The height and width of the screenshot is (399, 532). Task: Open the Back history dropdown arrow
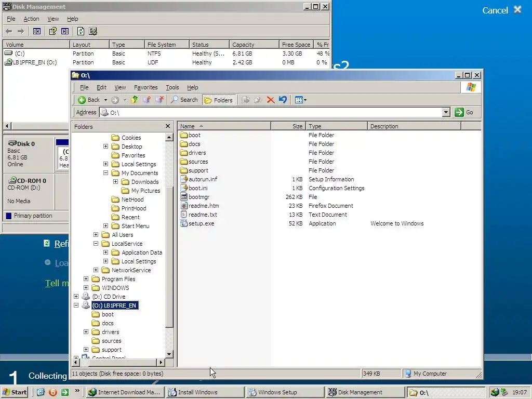pos(105,100)
